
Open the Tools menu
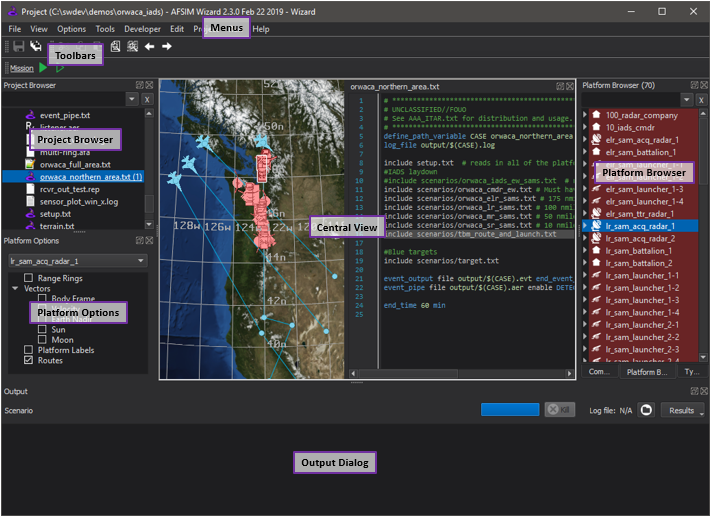(105, 29)
